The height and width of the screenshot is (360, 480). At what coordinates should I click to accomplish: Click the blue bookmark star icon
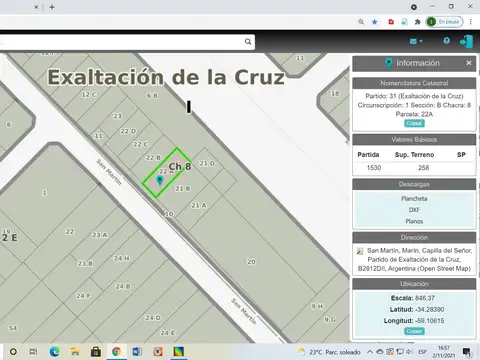pos(375,22)
